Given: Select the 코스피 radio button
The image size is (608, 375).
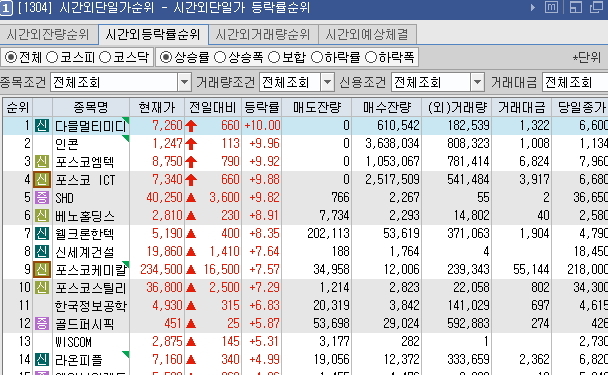Looking at the screenshot, I should pyautogui.click(x=52, y=57).
